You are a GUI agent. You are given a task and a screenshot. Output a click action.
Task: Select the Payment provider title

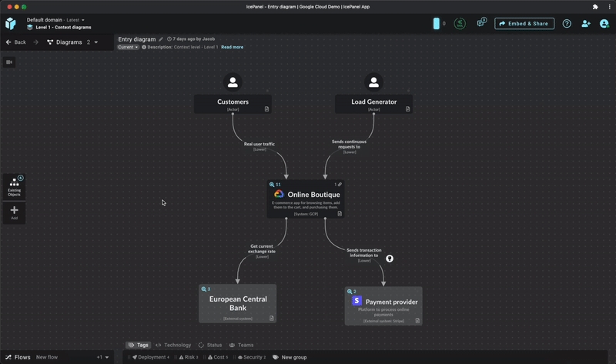click(391, 302)
